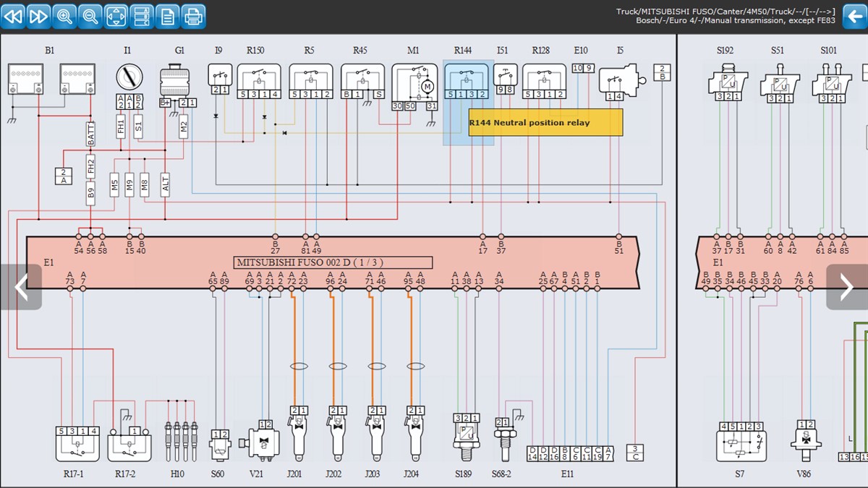Click the M5 fuse box

pos(114,184)
